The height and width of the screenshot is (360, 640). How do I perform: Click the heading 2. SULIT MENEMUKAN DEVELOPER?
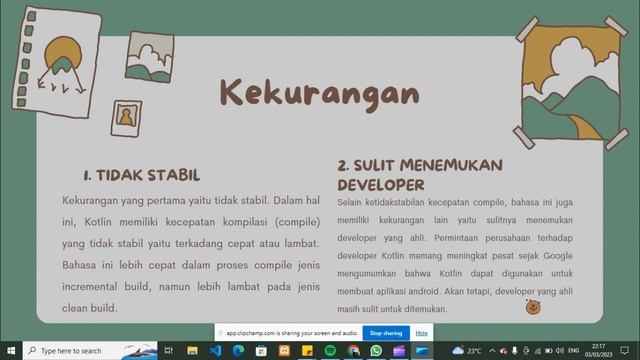tap(420, 175)
